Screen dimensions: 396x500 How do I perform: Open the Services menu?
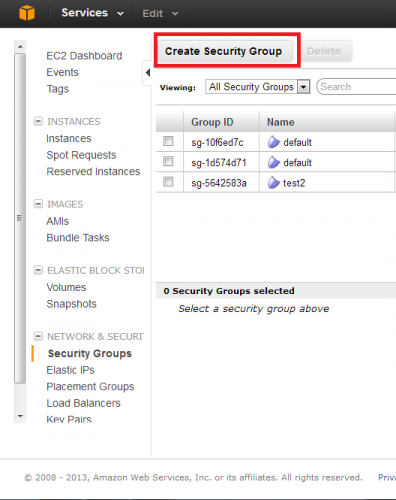(x=92, y=13)
